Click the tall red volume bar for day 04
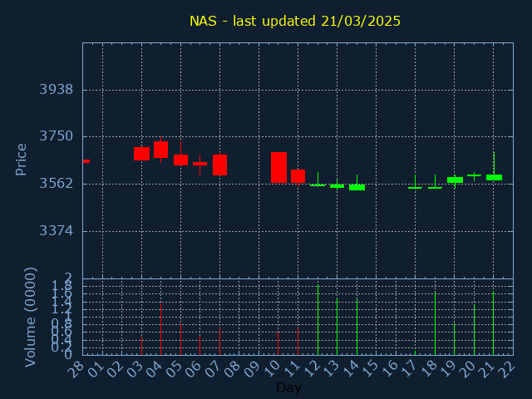 point(160,329)
